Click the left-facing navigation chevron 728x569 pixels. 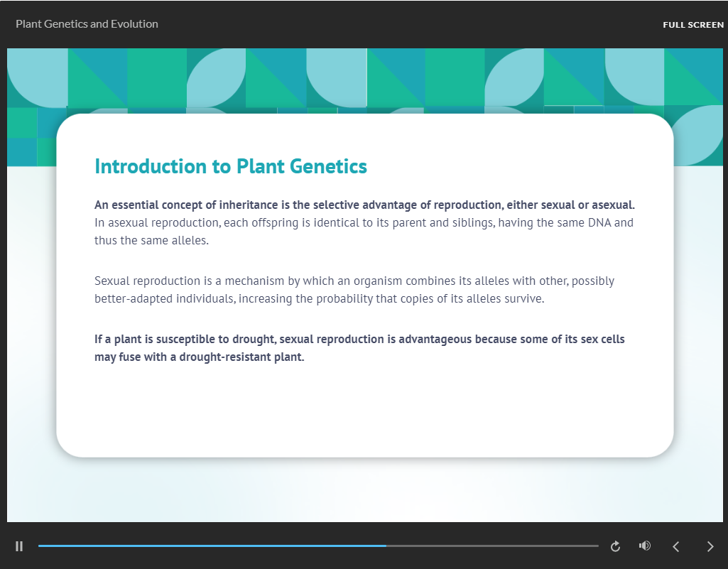click(x=675, y=546)
